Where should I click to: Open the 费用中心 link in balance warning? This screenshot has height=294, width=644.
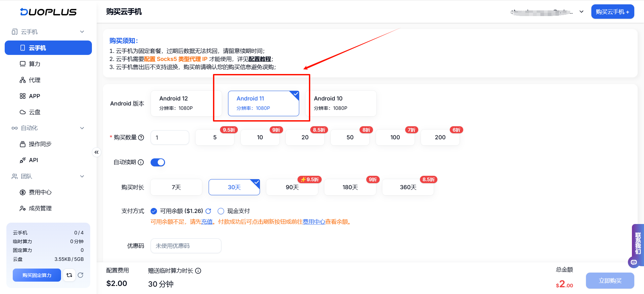click(314, 222)
